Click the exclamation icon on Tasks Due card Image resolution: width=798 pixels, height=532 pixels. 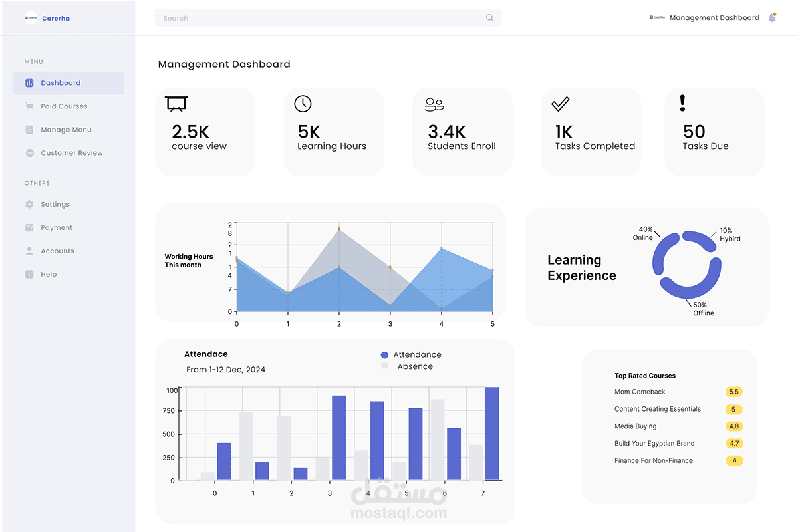[x=682, y=103]
